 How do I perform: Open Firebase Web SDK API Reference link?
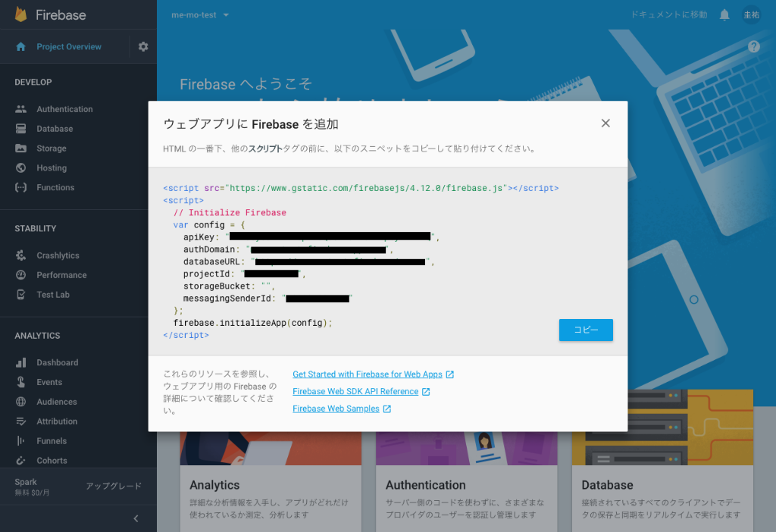pos(355,392)
